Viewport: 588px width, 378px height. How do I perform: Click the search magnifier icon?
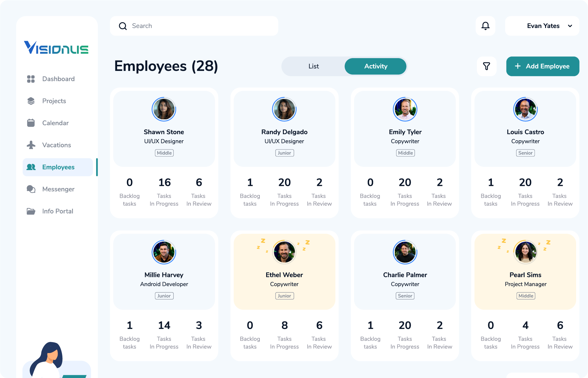[123, 26]
